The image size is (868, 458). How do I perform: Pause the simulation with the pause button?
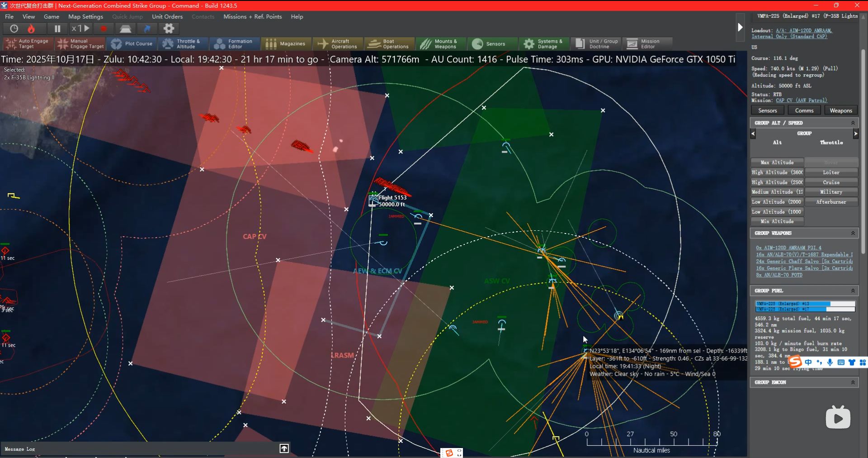pyautogui.click(x=57, y=29)
